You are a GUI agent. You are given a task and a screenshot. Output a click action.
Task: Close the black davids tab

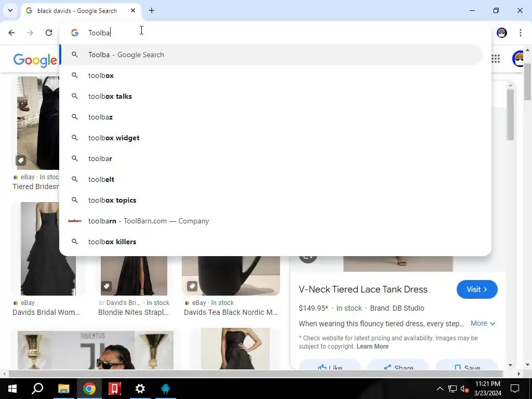[133, 10]
